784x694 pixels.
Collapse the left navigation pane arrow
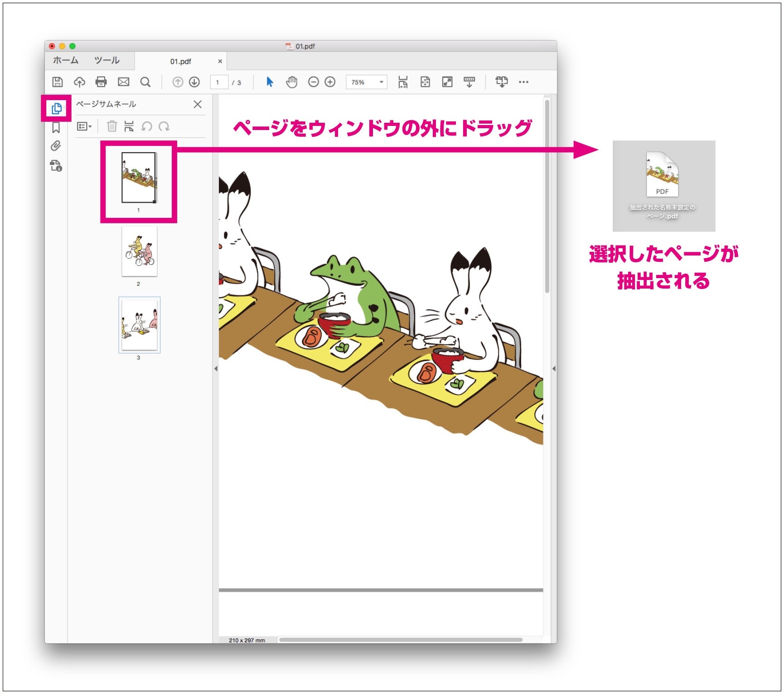tap(216, 369)
